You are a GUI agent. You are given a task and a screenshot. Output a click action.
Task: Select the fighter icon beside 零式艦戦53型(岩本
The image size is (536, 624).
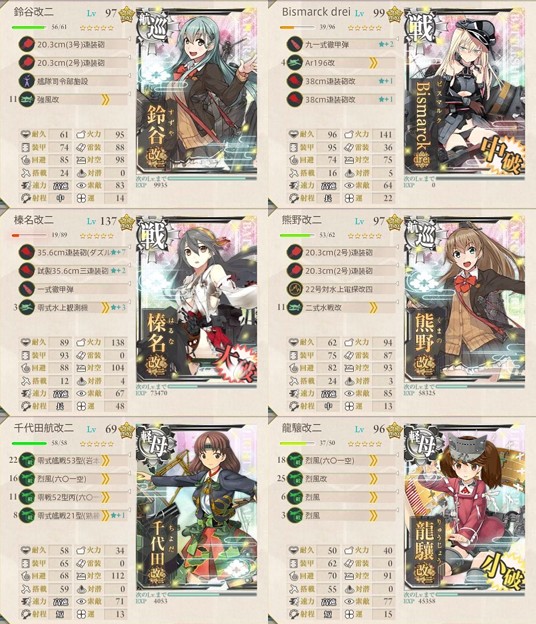tap(26, 460)
